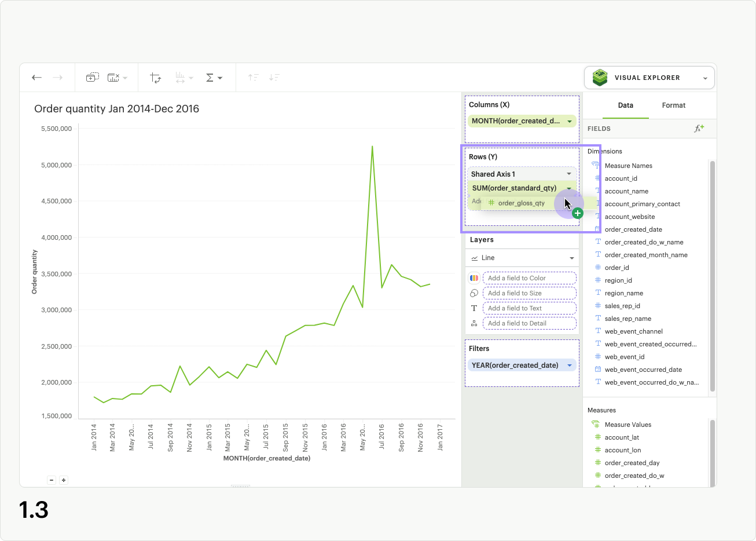This screenshot has height=541, width=756.
Task: Click the duplicate sheet icon
Action: pyautogui.click(x=92, y=78)
